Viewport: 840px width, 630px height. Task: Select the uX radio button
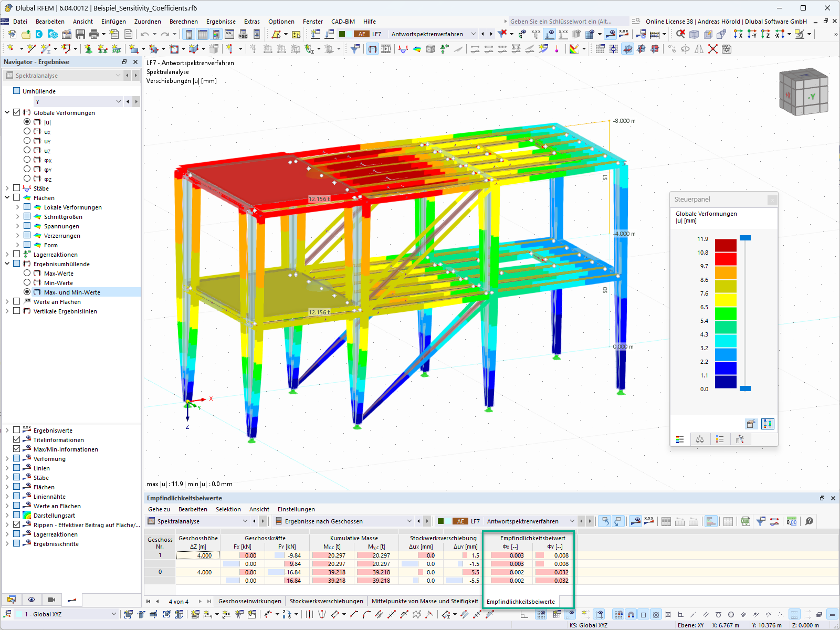27,131
